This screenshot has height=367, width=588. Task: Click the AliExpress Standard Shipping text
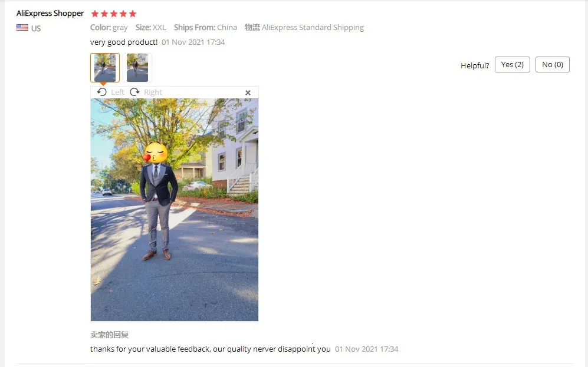click(x=313, y=27)
